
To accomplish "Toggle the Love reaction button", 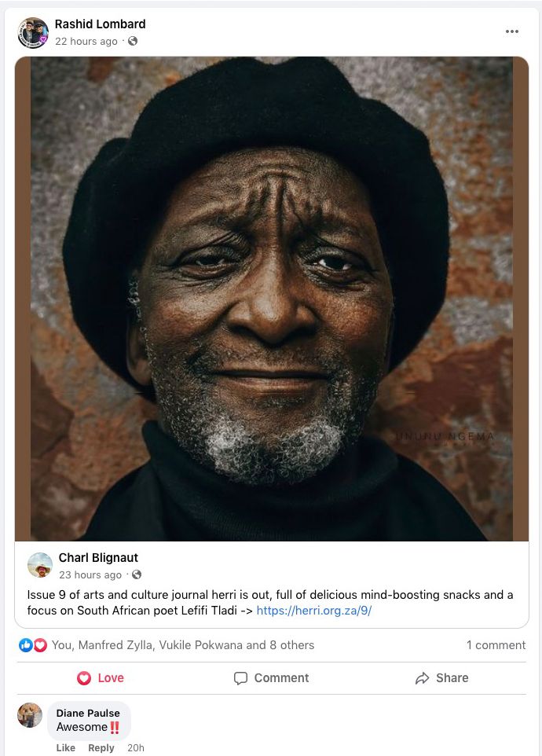I will coord(101,678).
